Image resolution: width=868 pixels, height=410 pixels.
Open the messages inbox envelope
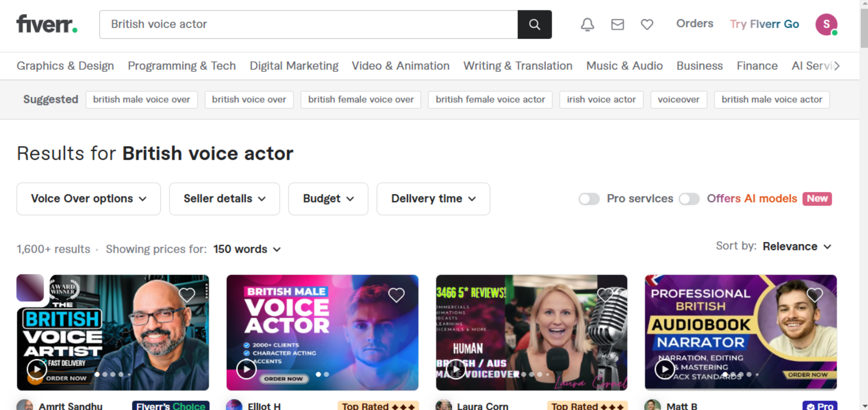617,24
